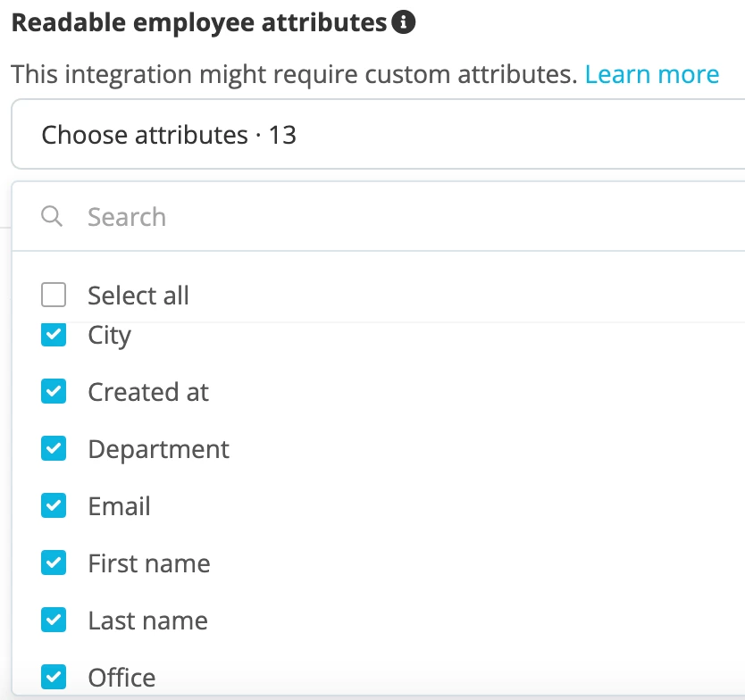745x700 pixels.
Task: Deselect the Department checkbox
Action: coord(54,448)
